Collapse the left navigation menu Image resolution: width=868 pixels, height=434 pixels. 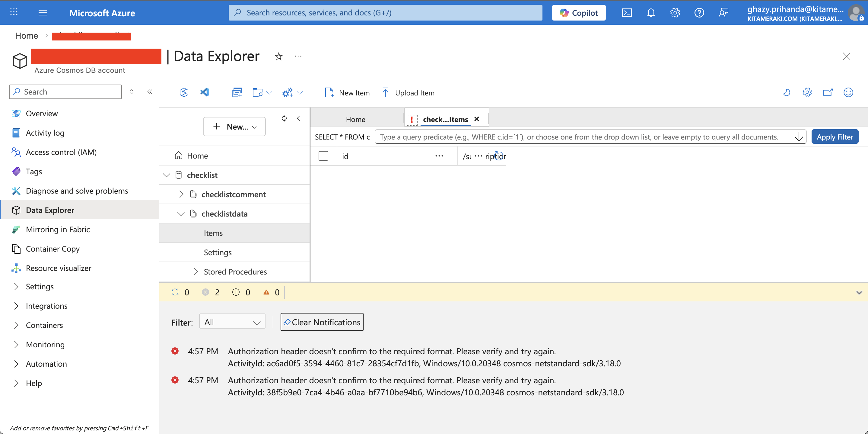point(150,92)
